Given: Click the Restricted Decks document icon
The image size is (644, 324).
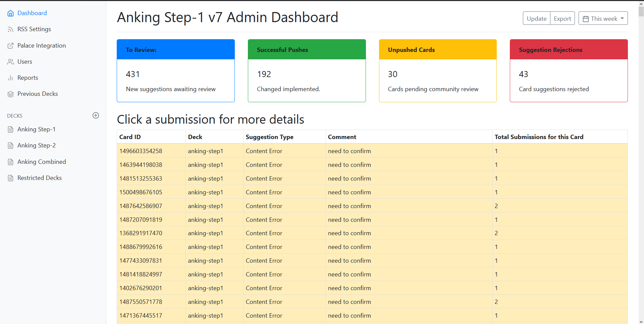Looking at the screenshot, I should pos(11,178).
